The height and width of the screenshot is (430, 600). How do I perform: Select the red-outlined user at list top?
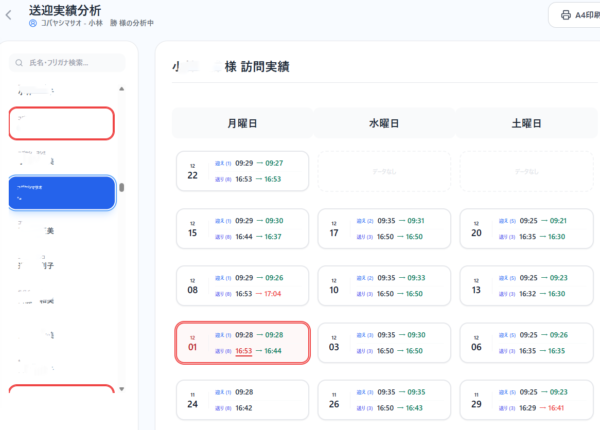pos(61,123)
